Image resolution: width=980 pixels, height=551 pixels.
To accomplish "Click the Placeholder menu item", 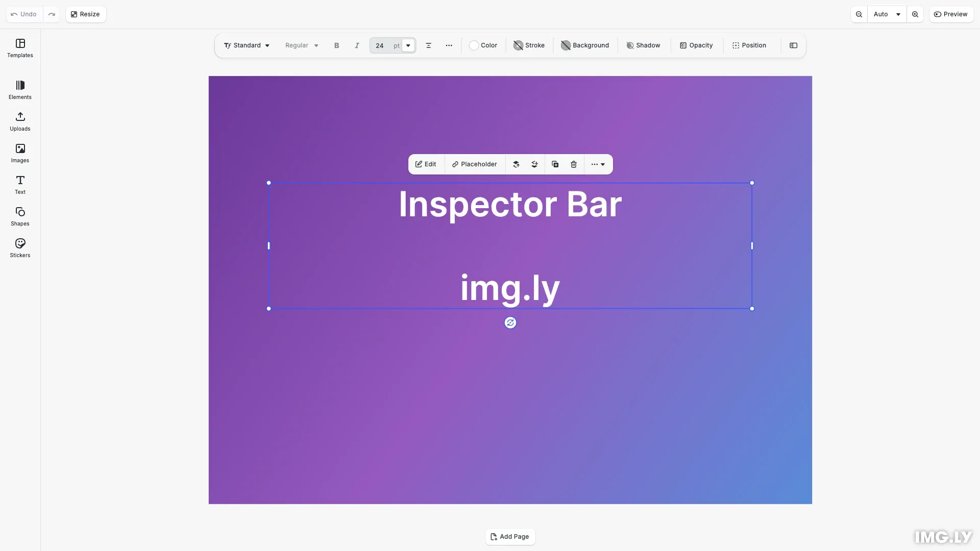I will click(x=475, y=164).
